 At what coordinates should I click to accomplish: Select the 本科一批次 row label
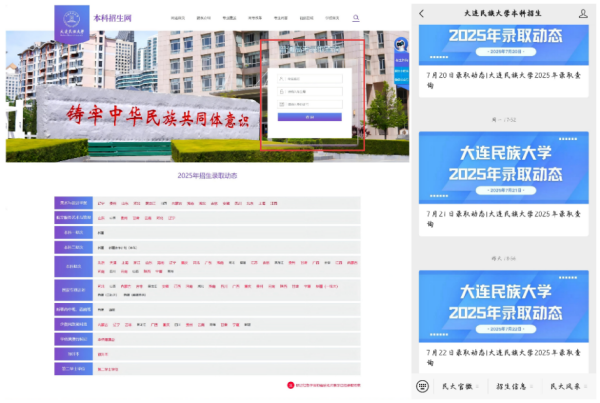point(73,232)
